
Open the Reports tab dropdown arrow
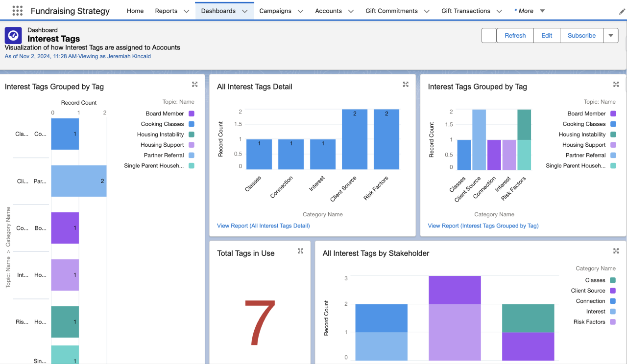pyautogui.click(x=186, y=11)
